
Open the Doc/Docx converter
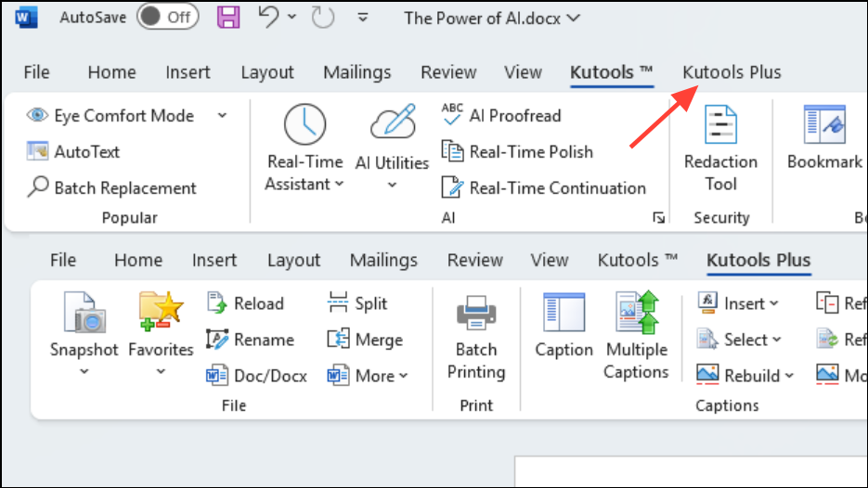tap(256, 377)
